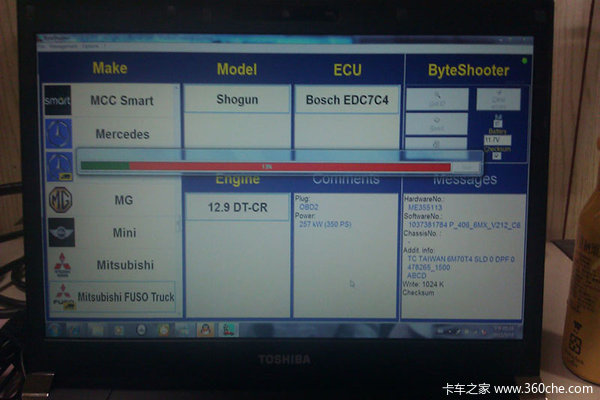Click the battery voltage field showing 11.7V
This screenshot has height=400, width=600.
point(497,140)
